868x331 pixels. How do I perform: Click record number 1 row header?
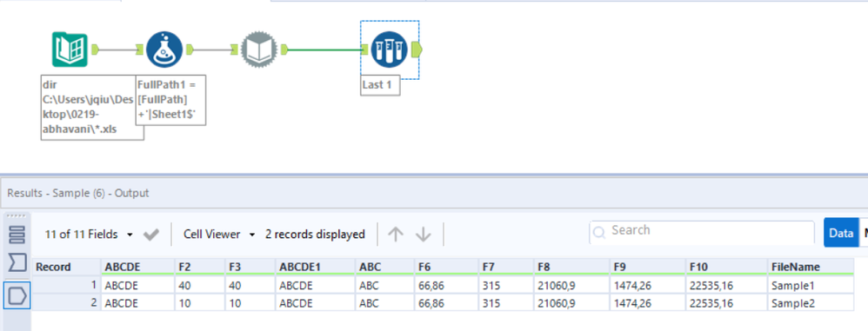[x=66, y=286]
